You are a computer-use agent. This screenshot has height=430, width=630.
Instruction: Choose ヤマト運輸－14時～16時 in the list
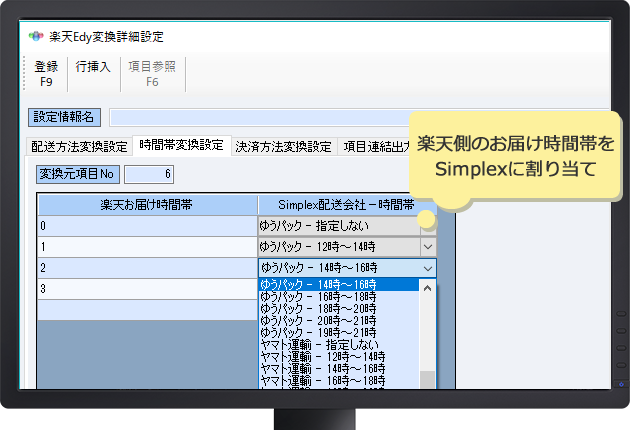coord(339,369)
